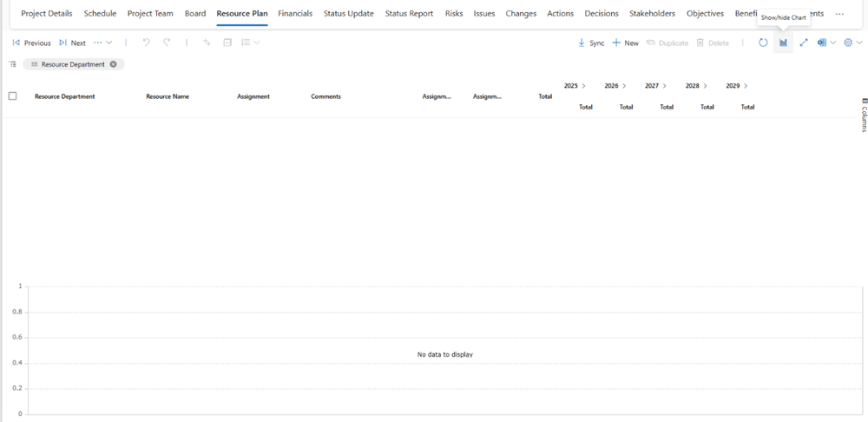Open the Financials tab
The width and height of the screenshot is (868, 422).
pyautogui.click(x=295, y=14)
